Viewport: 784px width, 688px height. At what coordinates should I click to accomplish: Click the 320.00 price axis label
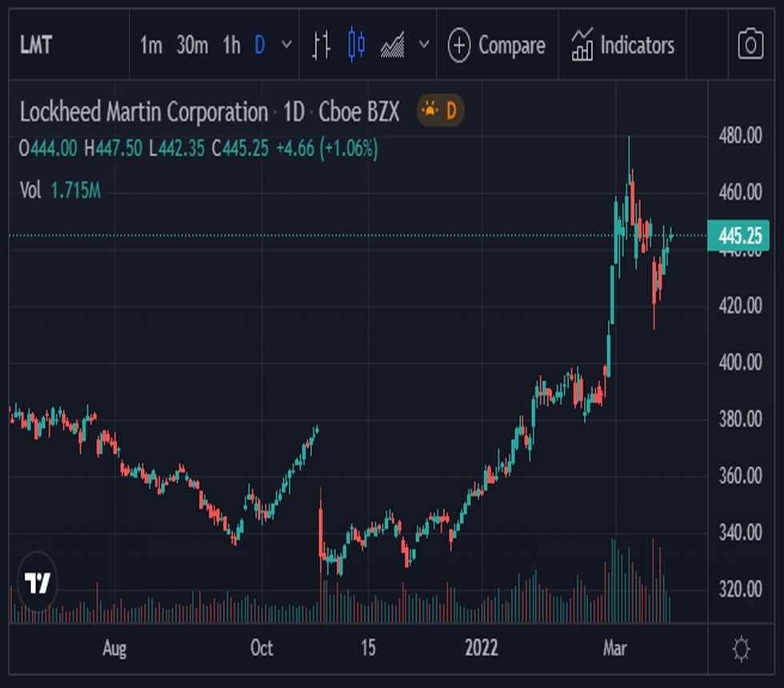[x=740, y=590]
